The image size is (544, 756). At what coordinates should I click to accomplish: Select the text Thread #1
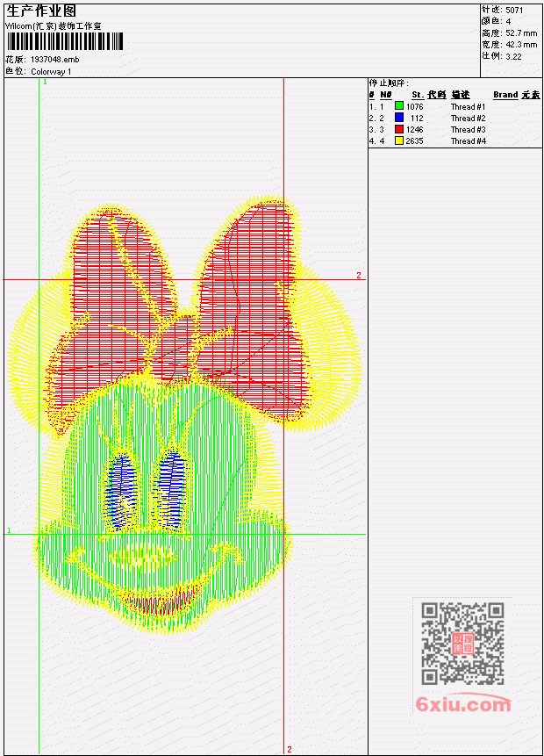point(468,106)
